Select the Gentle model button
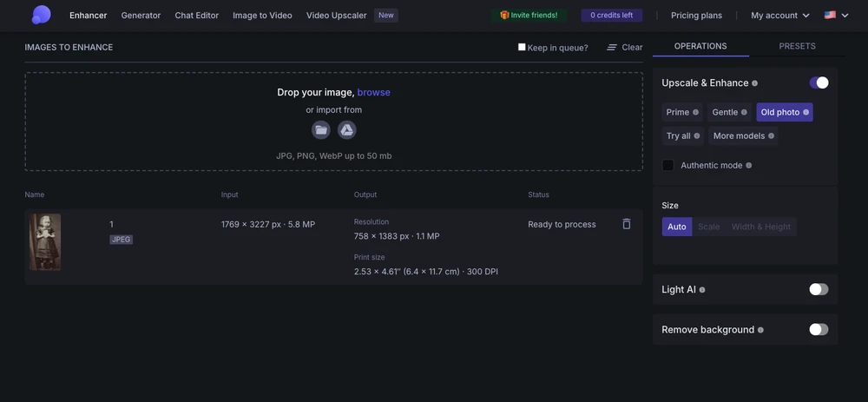The height and width of the screenshot is (402, 868). click(x=730, y=112)
